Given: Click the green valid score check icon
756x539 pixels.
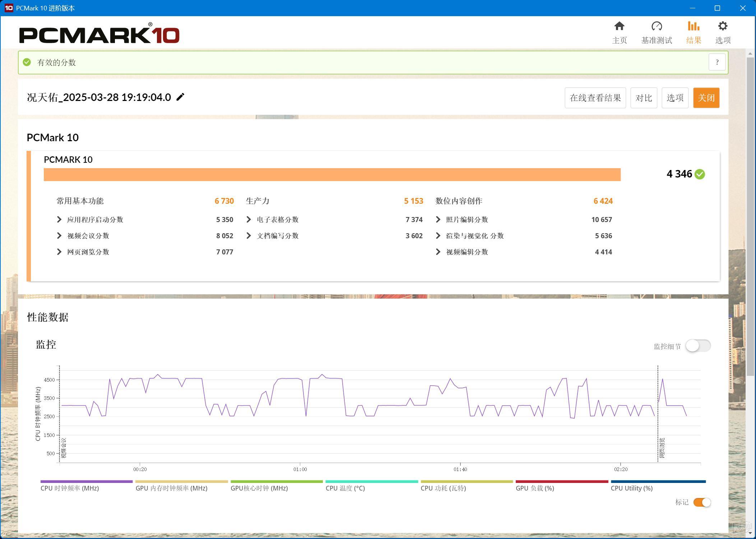Looking at the screenshot, I should tap(27, 62).
